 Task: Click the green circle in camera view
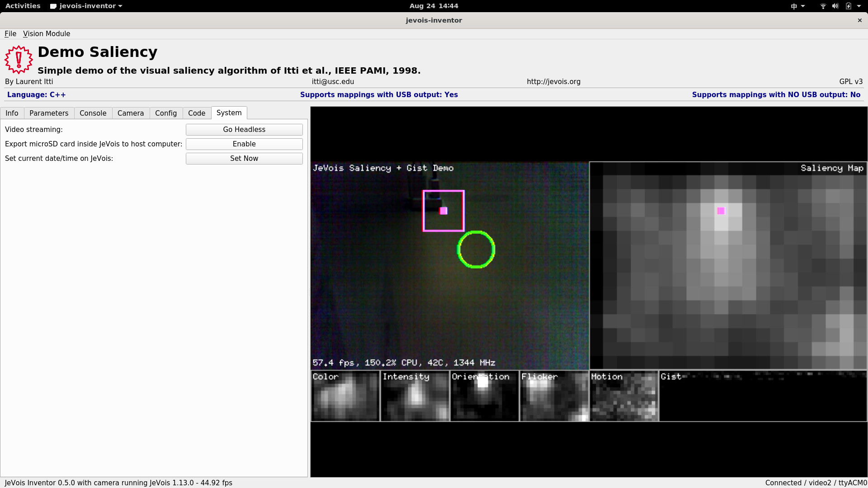pyautogui.click(x=476, y=249)
